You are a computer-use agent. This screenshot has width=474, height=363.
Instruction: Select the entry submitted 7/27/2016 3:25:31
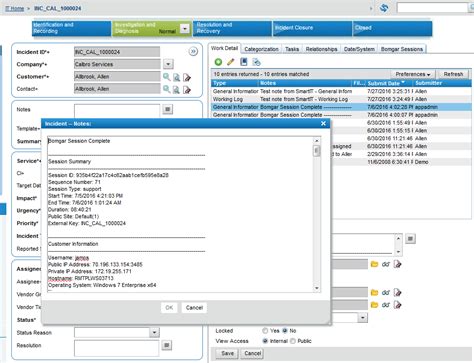pyautogui.click(x=341, y=91)
